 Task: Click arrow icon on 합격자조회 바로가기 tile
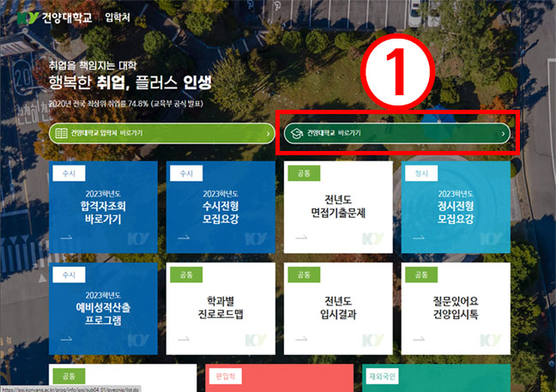click(65, 238)
